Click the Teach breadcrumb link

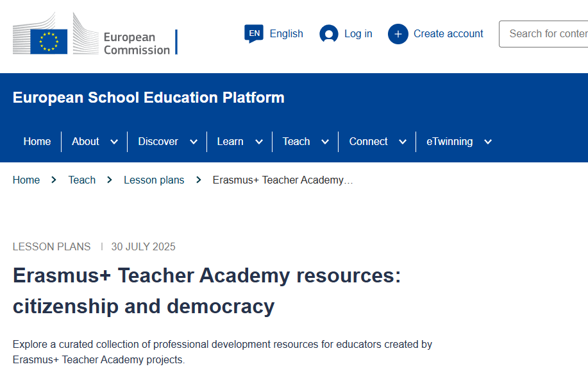click(x=82, y=180)
